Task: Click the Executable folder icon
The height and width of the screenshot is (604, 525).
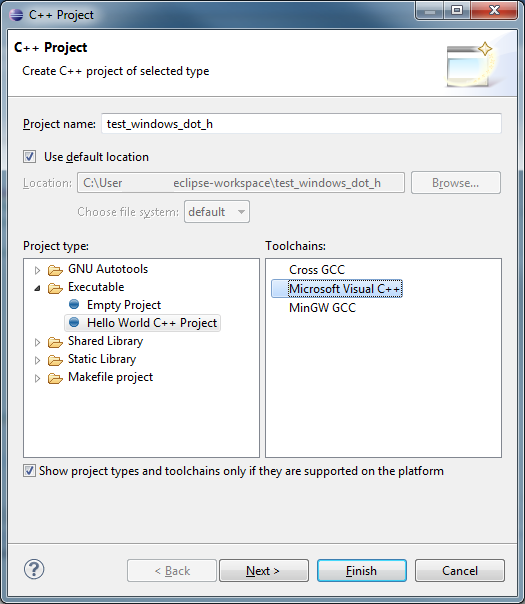Action: [x=55, y=288]
